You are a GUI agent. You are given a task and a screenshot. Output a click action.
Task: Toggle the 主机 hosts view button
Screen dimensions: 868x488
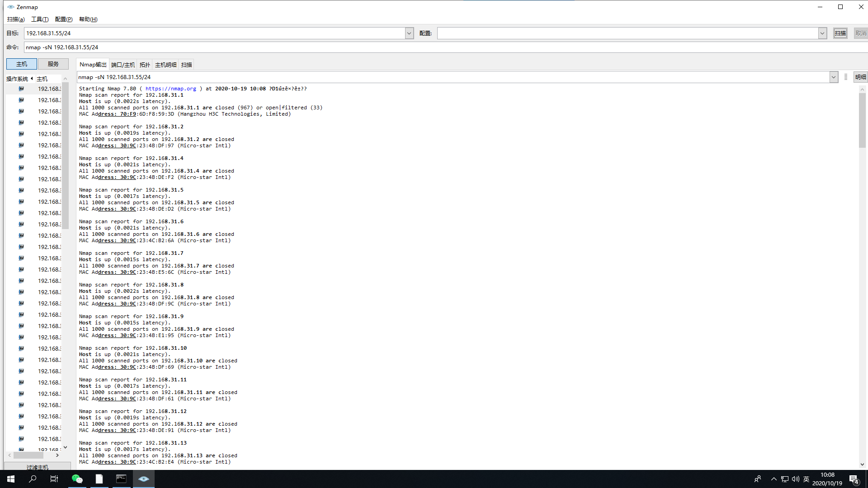pyautogui.click(x=21, y=64)
